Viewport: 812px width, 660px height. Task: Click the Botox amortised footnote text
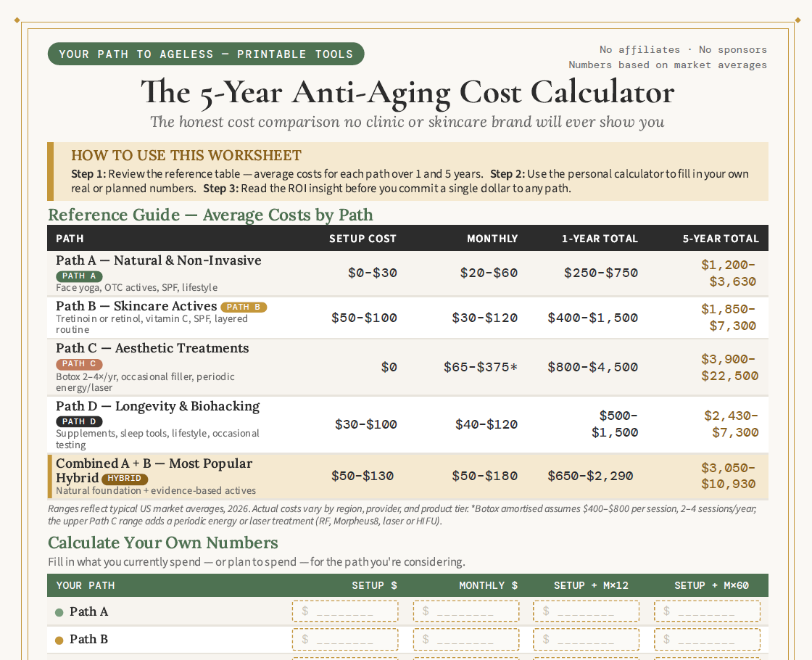(402, 515)
